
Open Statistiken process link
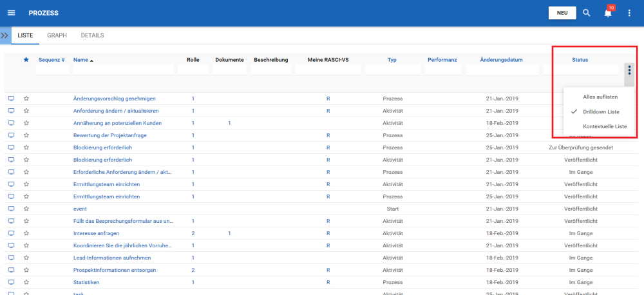(86, 282)
